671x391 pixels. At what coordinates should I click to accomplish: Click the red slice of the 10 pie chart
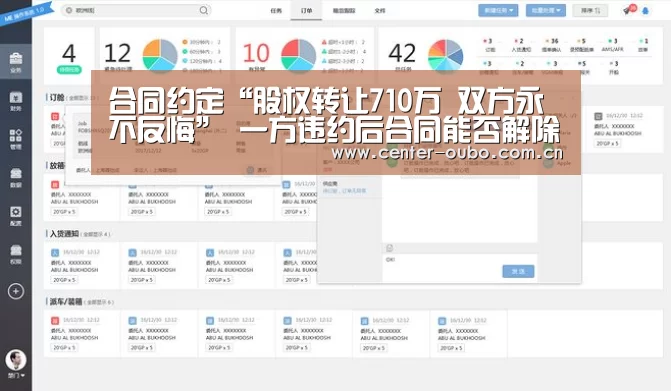pyautogui.click(x=290, y=48)
